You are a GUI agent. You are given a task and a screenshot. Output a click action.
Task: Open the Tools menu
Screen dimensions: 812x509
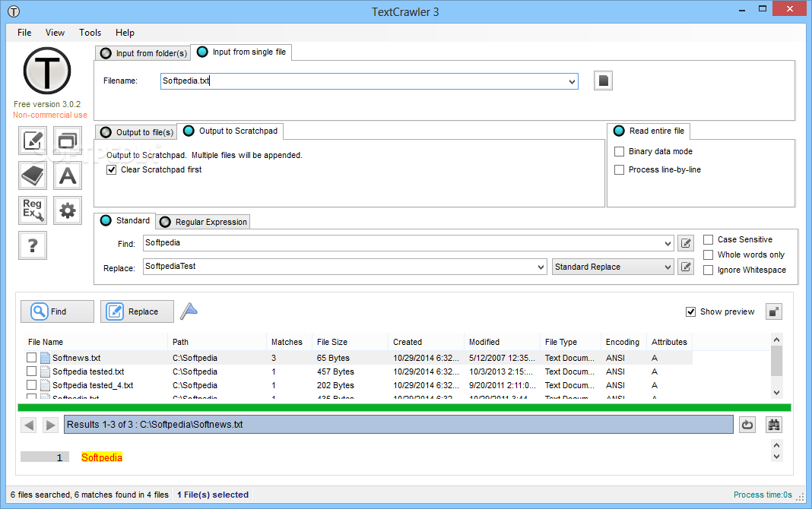click(x=90, y=33)
